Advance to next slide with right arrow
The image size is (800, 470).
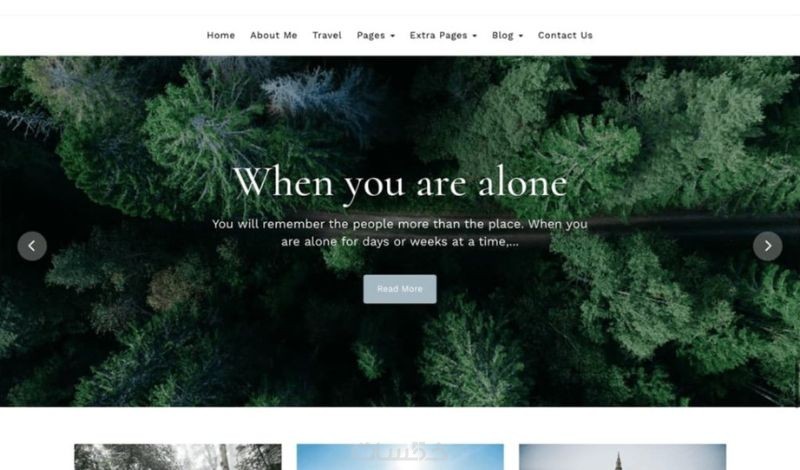(767, 246)
